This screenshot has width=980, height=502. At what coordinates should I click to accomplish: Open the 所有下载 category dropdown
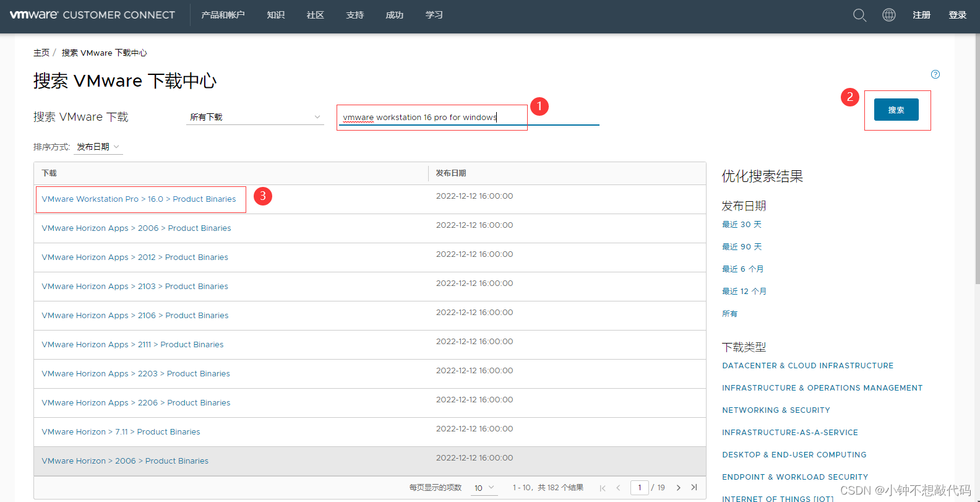pos(255,117)
